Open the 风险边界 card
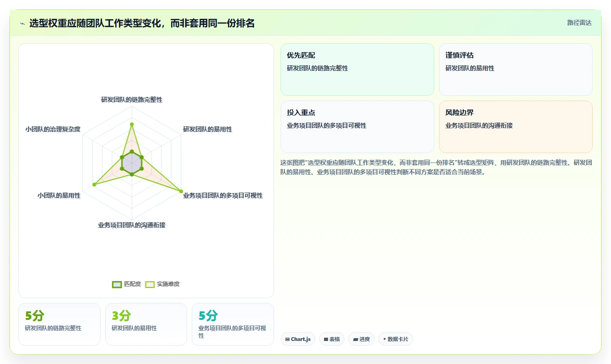 [516, 127]
